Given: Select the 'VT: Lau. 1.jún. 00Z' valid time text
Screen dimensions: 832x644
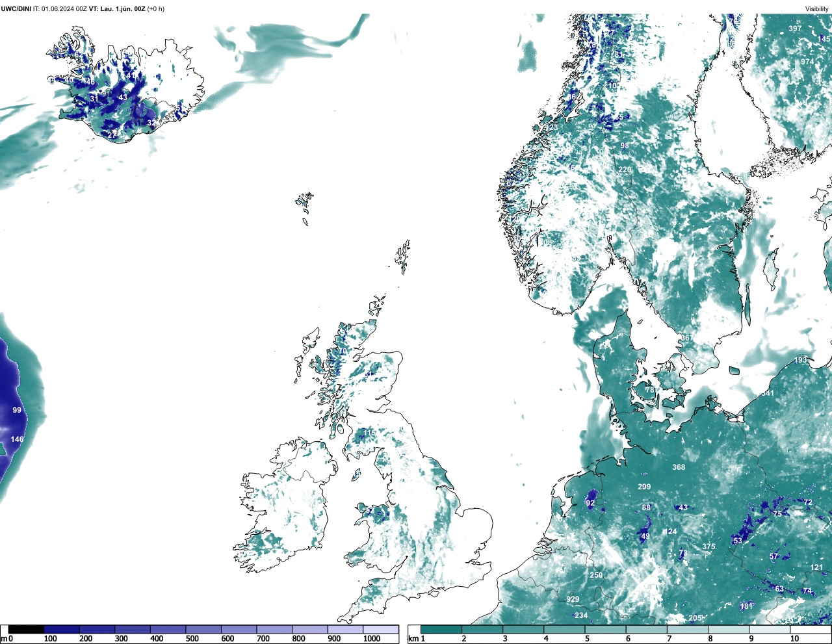Looking at the screenshot, I should click(x=117, y=8).
